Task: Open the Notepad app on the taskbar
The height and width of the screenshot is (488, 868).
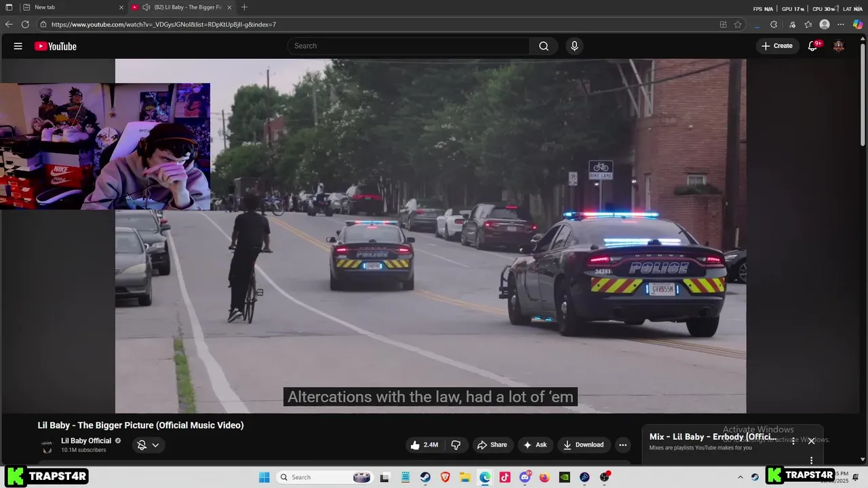Action: point(405,477)
